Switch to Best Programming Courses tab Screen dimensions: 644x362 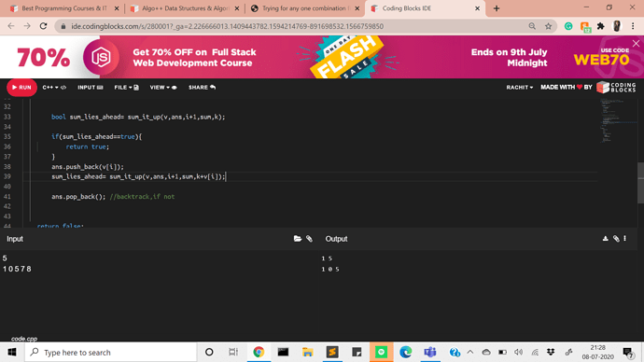click(x=64, y=8)
